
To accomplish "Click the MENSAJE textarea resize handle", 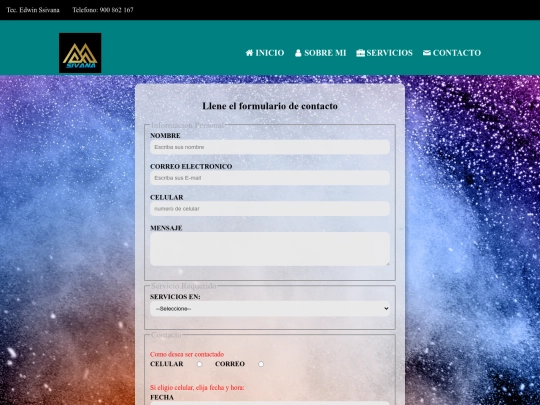I will (387, 263).
